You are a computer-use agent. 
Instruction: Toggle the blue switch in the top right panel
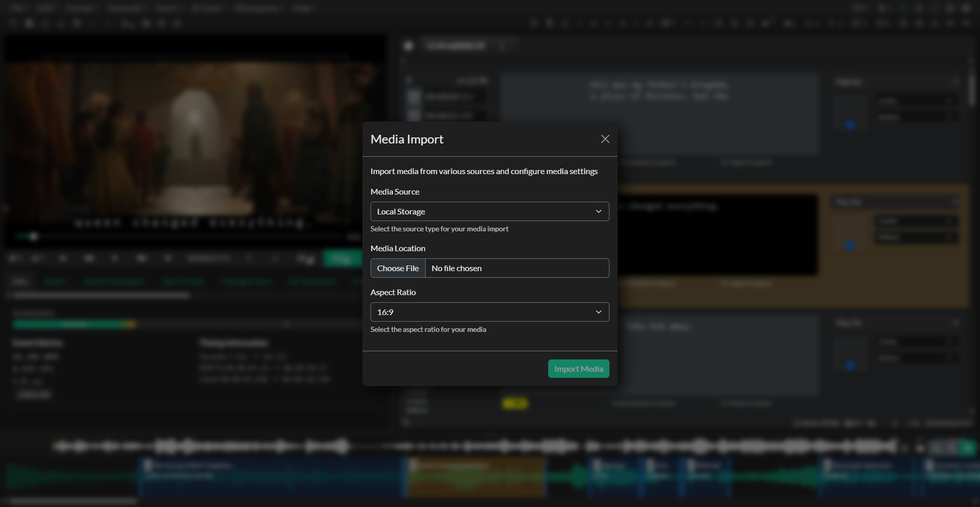point(850,125)
